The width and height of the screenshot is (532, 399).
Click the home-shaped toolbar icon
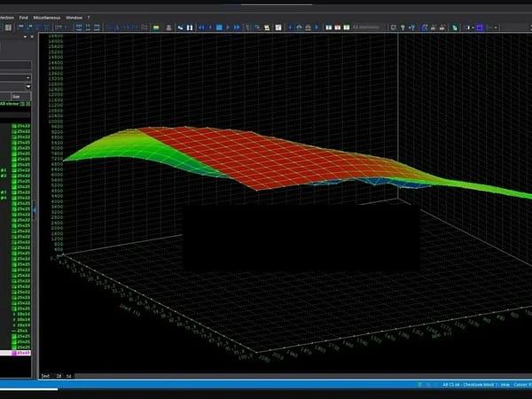[308, 27]
